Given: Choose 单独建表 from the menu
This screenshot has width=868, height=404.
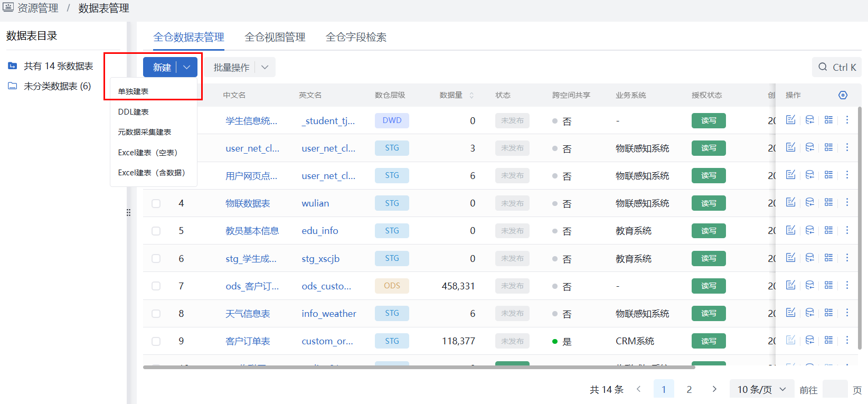Looking at the screenshot, I should 133,91.
